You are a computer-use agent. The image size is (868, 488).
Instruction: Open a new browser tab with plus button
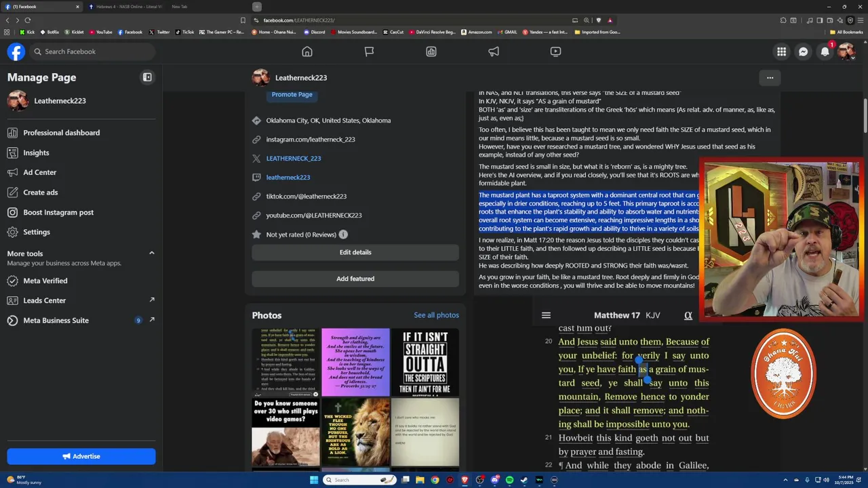click(257, 7)
